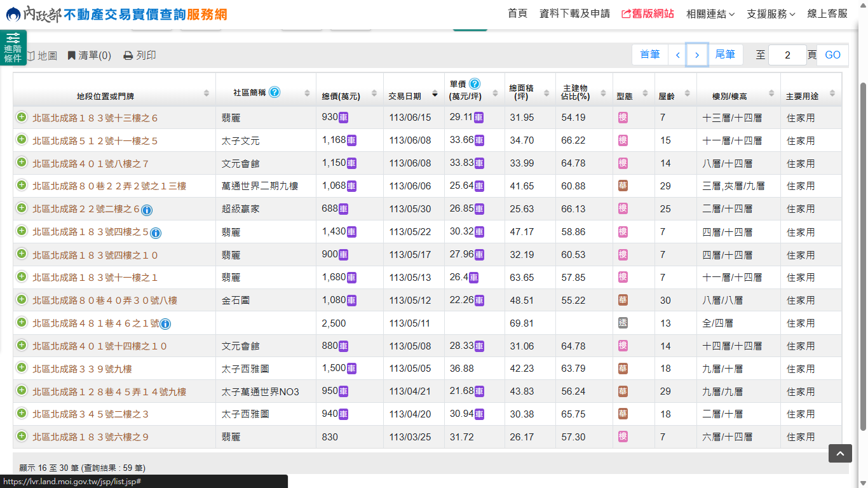This screenshot has height=488, width=868.
Task: Open 舊版網站 link in navigation
Action: [x=648, y=13]
